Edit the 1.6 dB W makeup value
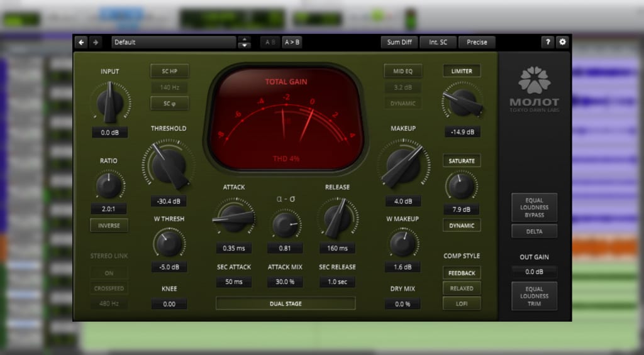Viewport: 644px width, 355px height. [x=402, y=267]
